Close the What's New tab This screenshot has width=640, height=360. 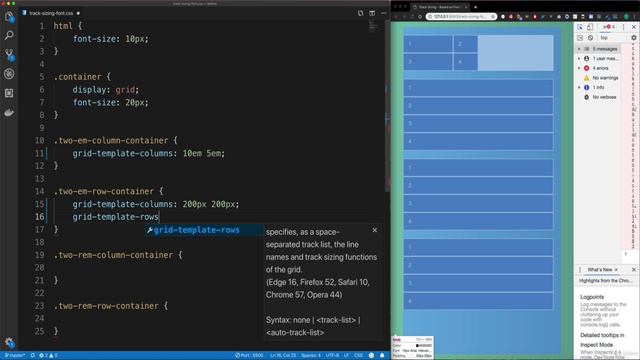[616, 270]
